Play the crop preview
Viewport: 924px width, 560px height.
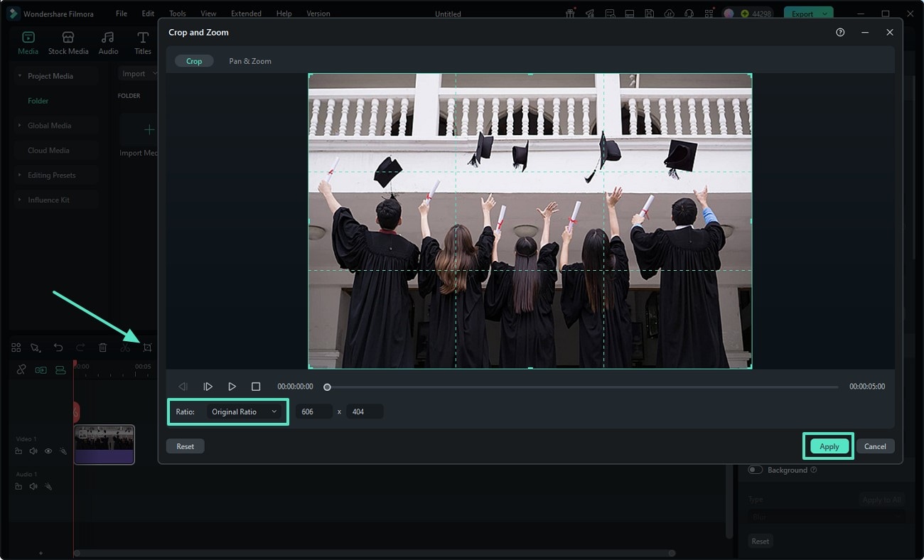232,387
